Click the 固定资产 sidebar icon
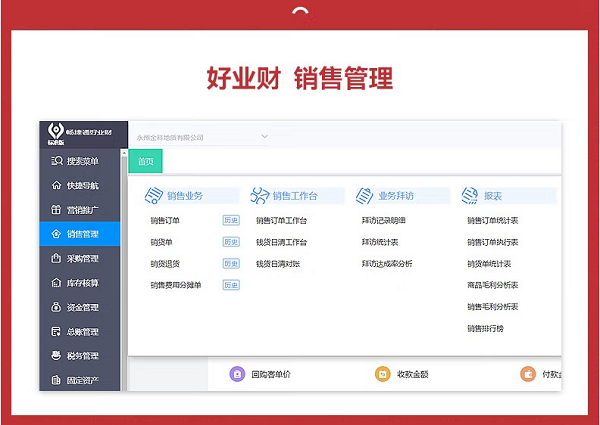 [56, 380]
